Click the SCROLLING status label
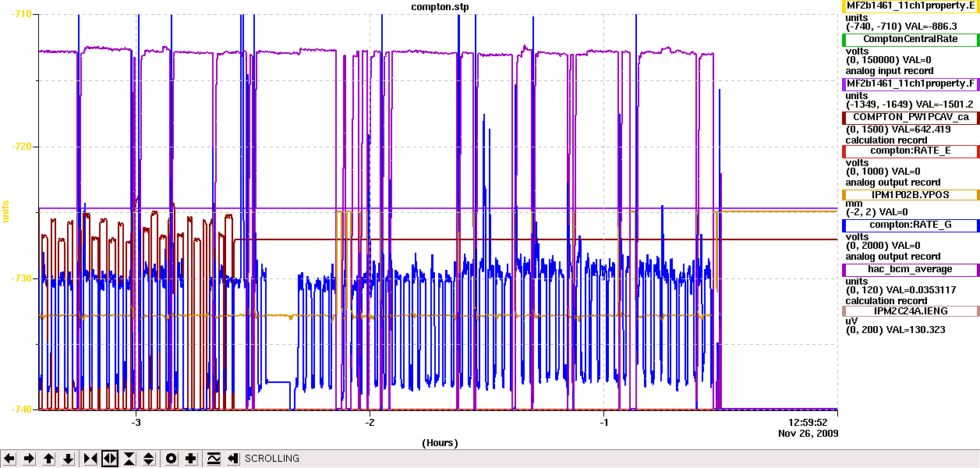The image size is (980, 468). (x=272, y=459)
